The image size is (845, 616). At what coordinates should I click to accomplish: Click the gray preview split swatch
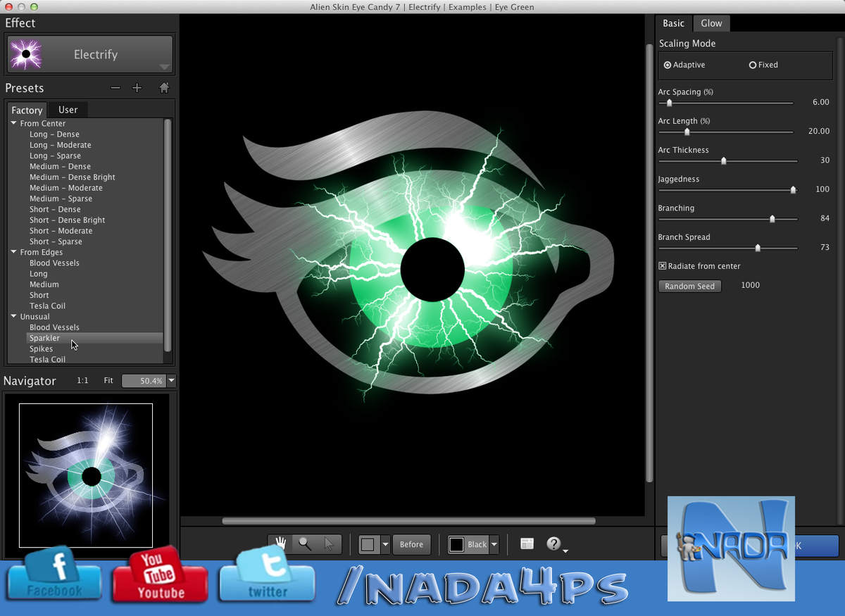(369, 544)
